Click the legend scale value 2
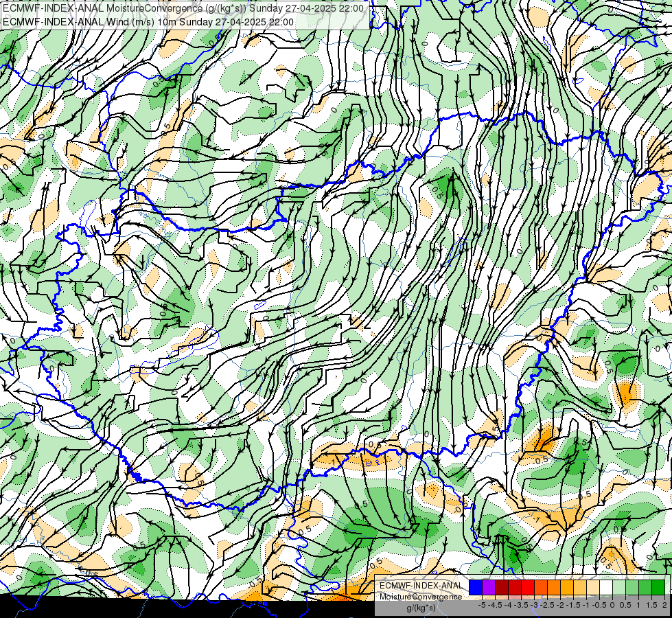Viewport: 672px width, 618px height. pos(664,605)
